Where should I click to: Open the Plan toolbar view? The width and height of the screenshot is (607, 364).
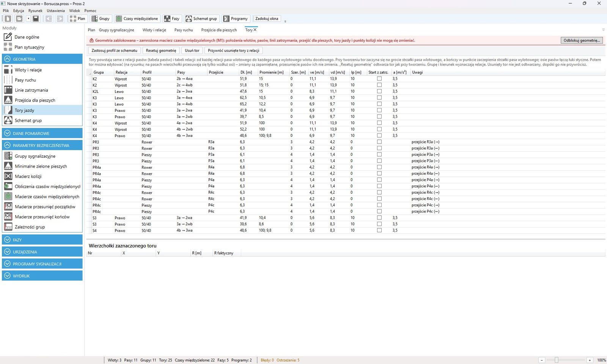tap(78, 19)
